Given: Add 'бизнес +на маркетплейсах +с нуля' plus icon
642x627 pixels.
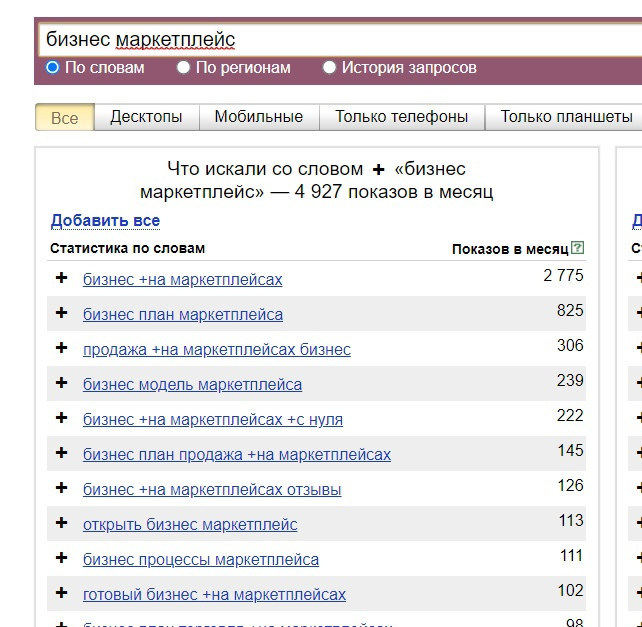Looking at the screenshot, I should [x=61, y=418].
